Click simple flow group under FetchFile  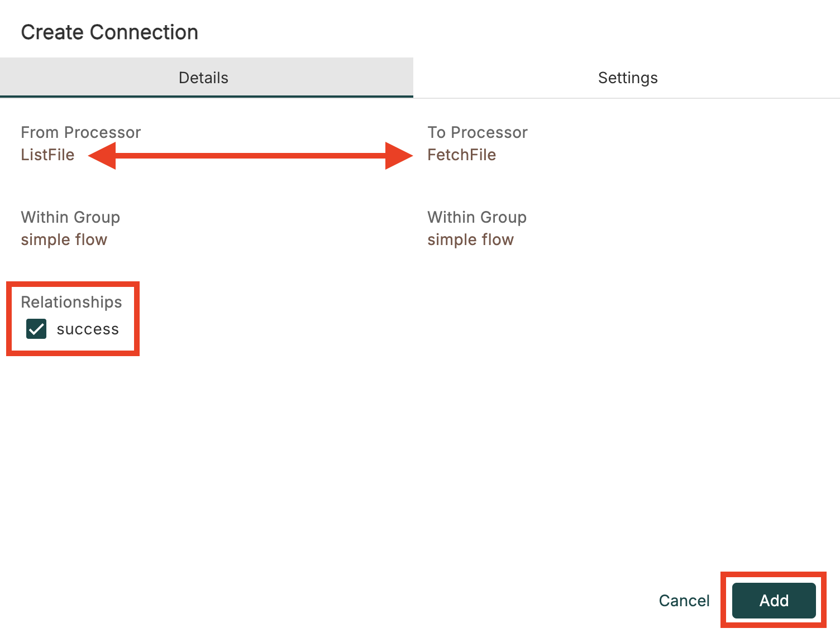[x=470, y=239]
